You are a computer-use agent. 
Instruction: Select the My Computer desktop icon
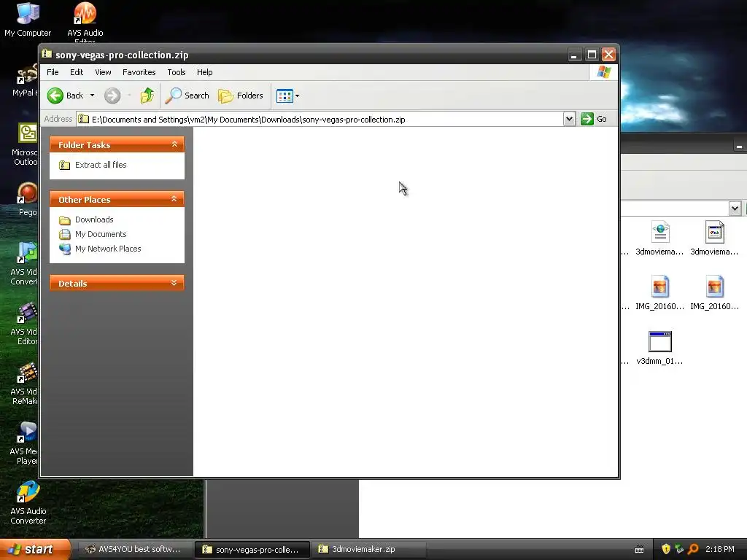click(28, 20)
